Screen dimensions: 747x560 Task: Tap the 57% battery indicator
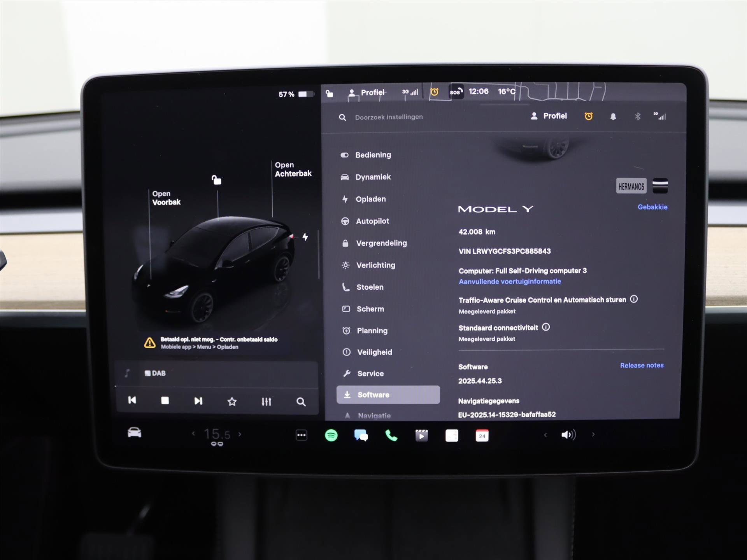[x=296, y=94]
